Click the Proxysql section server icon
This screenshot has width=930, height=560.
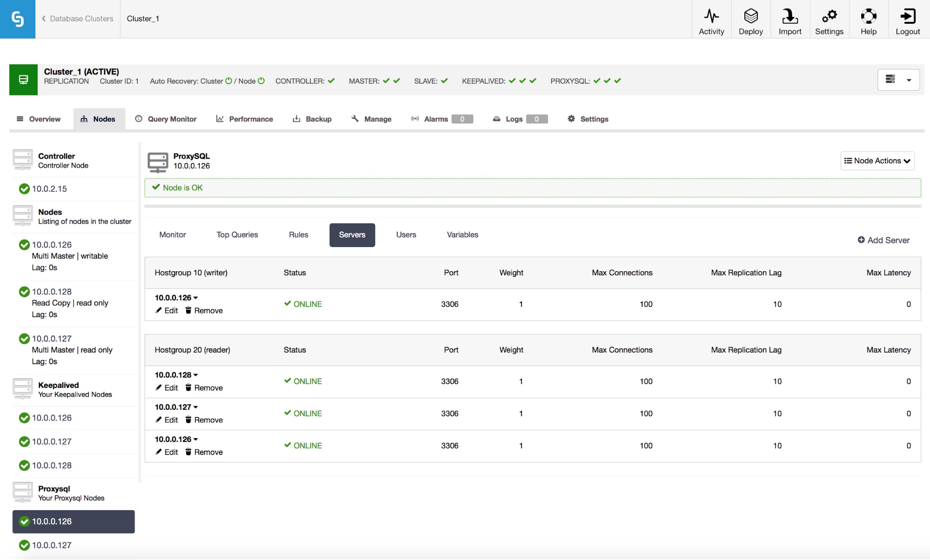click(22, 493)
